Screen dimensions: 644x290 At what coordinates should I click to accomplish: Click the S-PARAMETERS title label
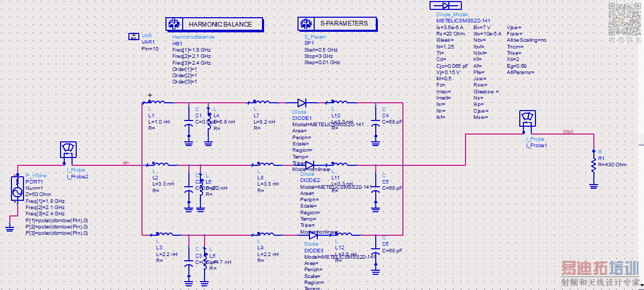tap(344, 23)
